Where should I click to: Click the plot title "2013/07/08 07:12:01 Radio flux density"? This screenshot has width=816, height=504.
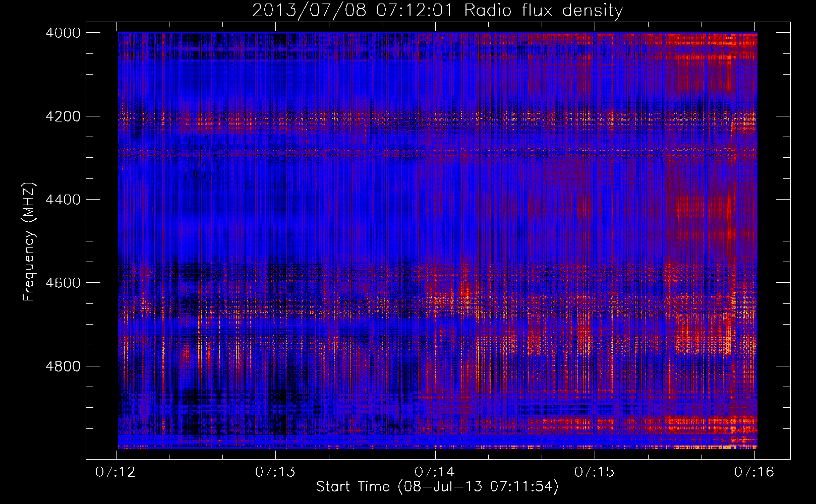click(437, 11)
